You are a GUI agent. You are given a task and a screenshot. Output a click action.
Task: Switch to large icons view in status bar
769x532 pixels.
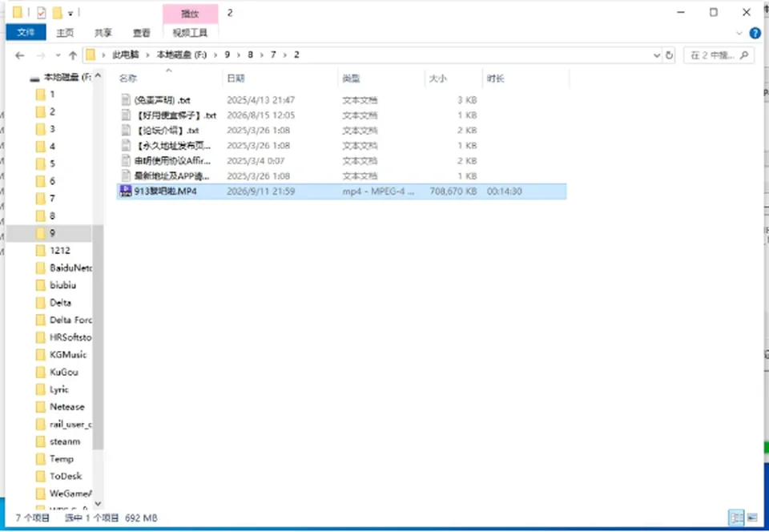pos(752,518)
